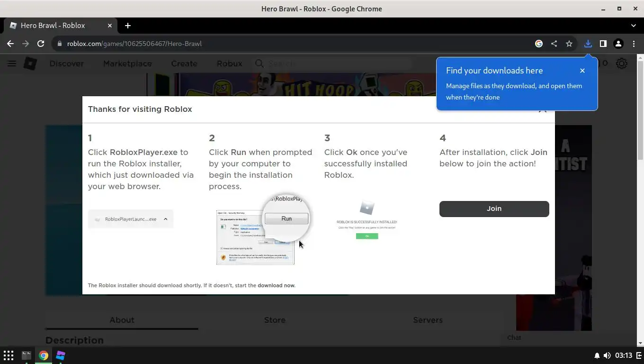Image resolution: width=644 pixels, height=364 pixels.
Task: Close the Hero Brawl - Roblox tab
Action: (110, 26)
